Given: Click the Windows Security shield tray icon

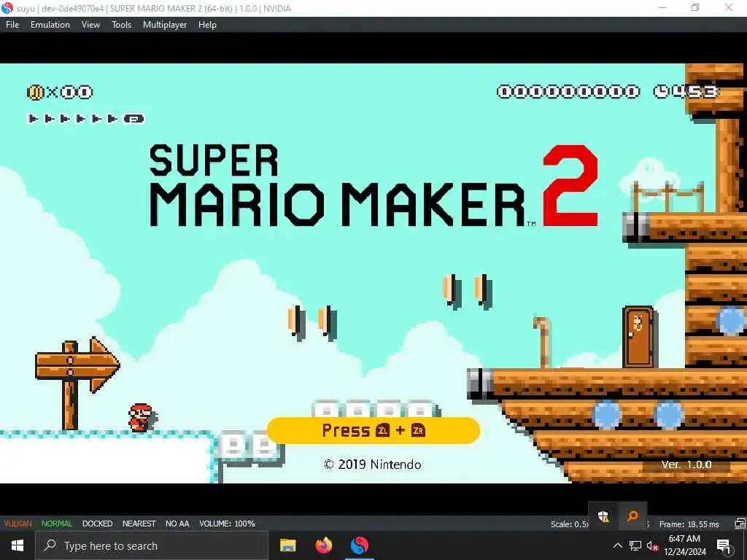Looking at the screenshot, I should tap(603, 516).
